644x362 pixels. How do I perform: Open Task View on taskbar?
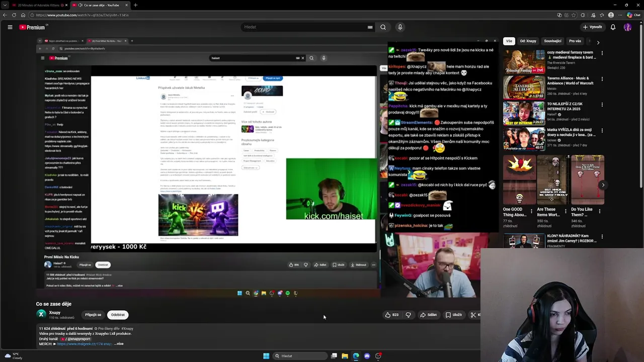pos(334,356)
